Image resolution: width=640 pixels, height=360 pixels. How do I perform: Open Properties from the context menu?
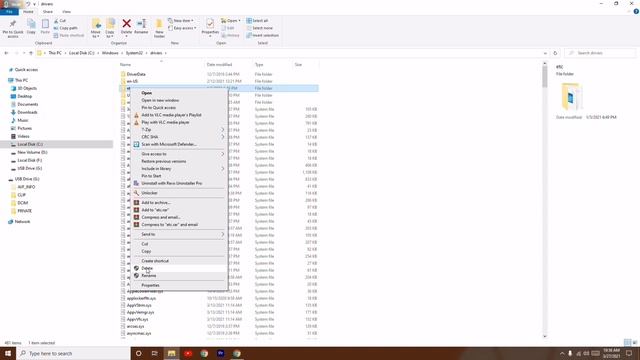pos(179,286)
